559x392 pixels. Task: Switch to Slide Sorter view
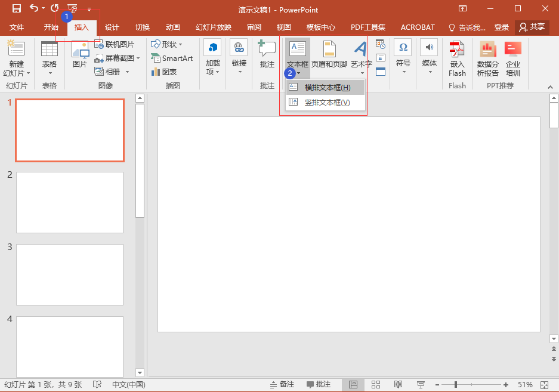pos(376,384)
